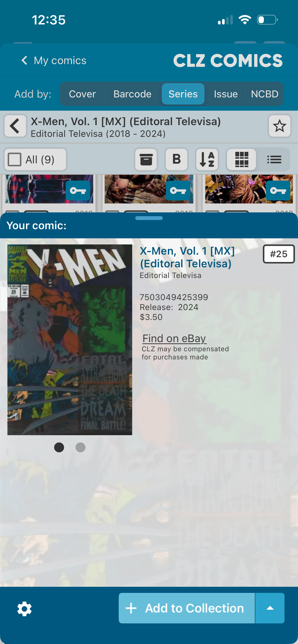
Task: Expand the Add to Collection arrow menu
Action: 270,608
